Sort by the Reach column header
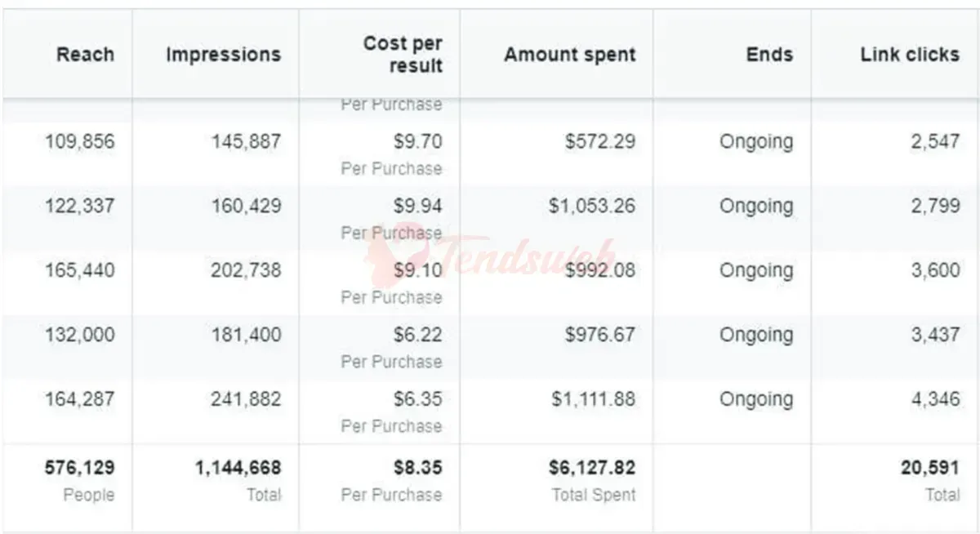980x534 pixels. 85,55
